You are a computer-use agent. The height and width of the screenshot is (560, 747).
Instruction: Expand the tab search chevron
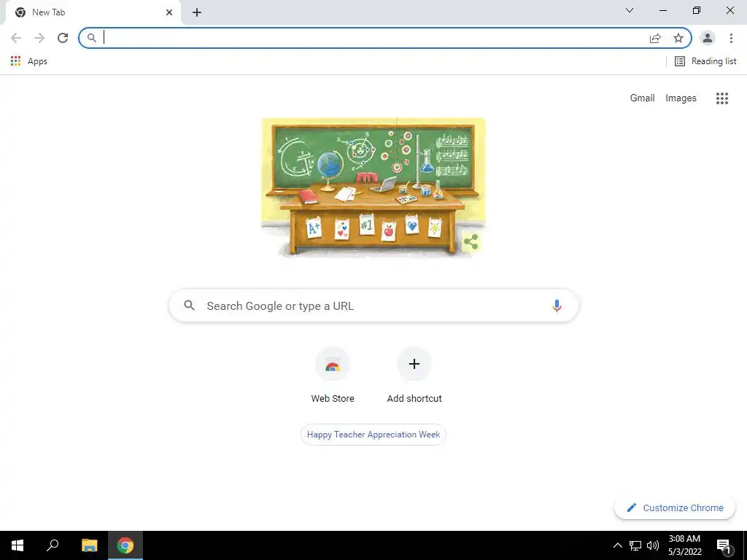[630, 10]
